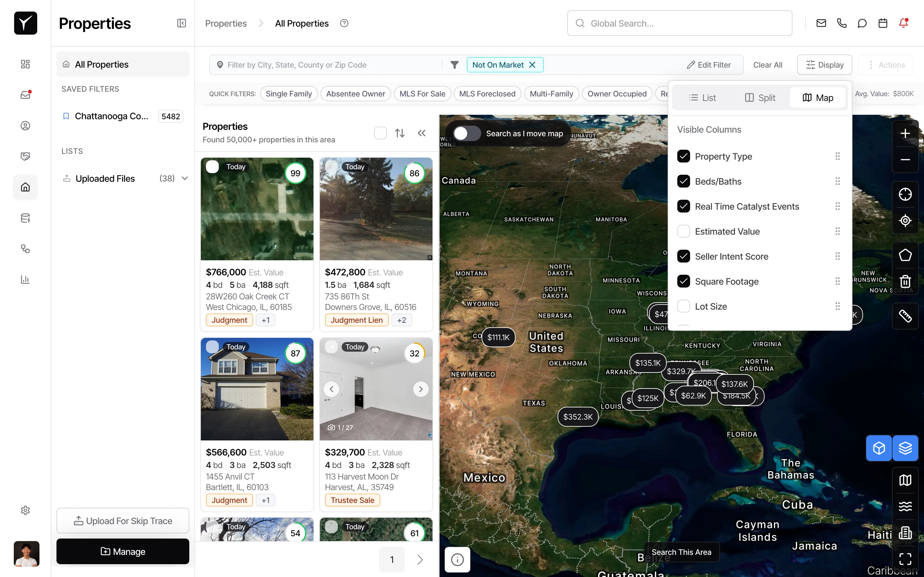Viewport: 924px width, 577px height.
Task: Switch to the List view tab
Action: (702, 98)
